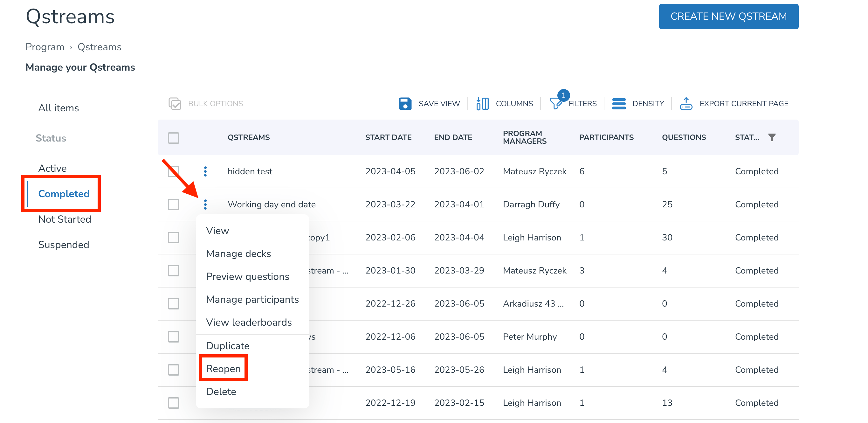Sort by the Start Date column header
Viewport: 868px width, 423px height.
coord(388,137)
